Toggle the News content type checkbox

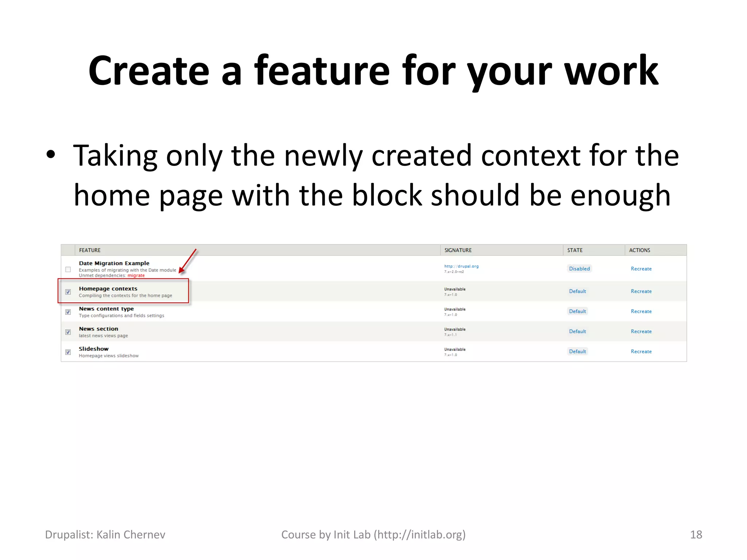[68, 312]
